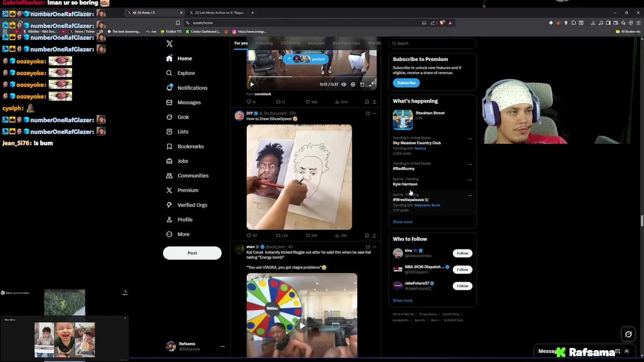Click the Premium X icon in sidebar
Screen dimensions: 644x362
tap(169, 190)
